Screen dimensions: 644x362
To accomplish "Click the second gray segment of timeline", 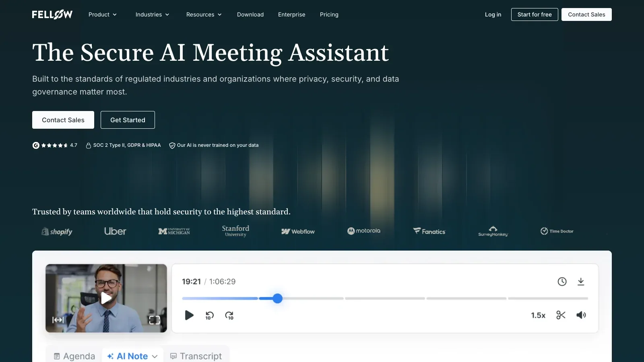I will (x=385, y=298).
